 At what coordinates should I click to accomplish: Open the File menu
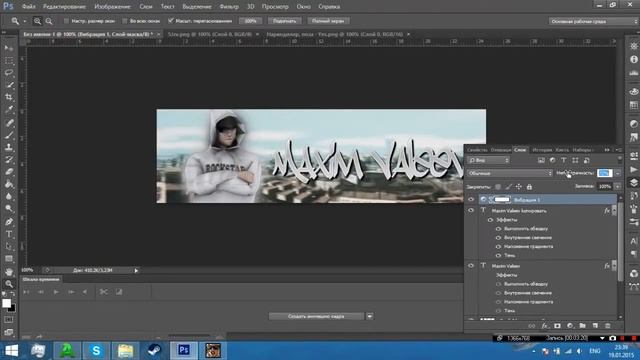tap(29, 7)
